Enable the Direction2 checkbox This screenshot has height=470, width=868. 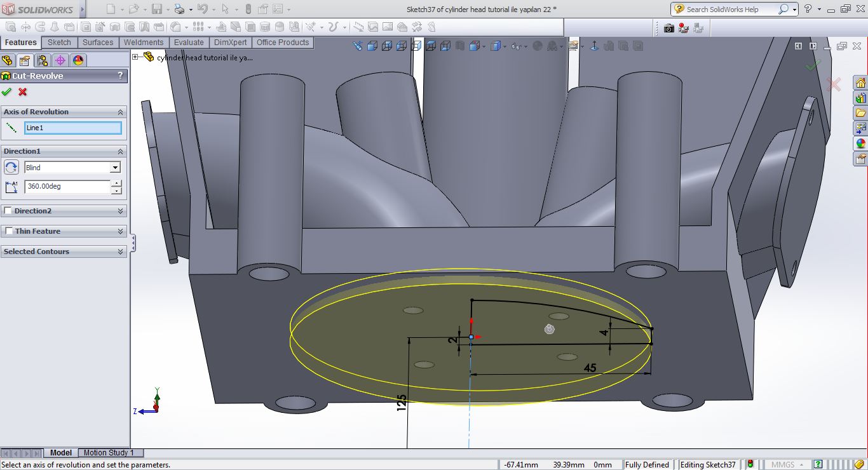[8, 211]
